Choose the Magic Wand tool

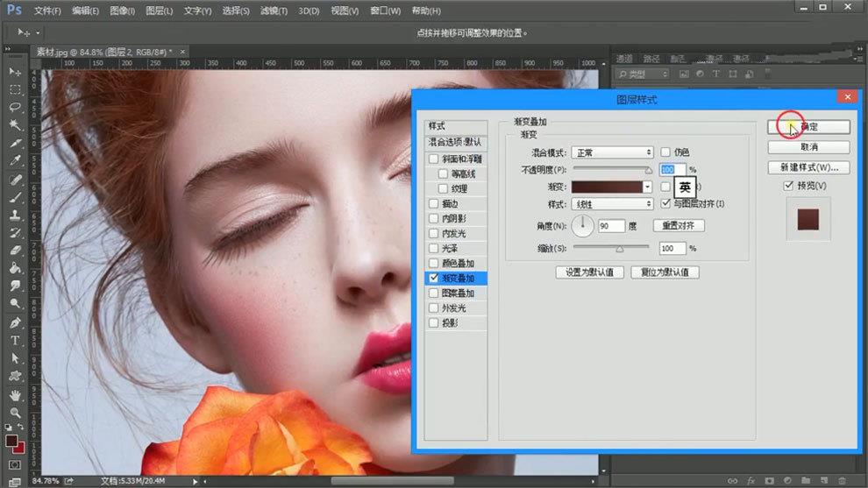pyautogui.click(x=15, y=125)
